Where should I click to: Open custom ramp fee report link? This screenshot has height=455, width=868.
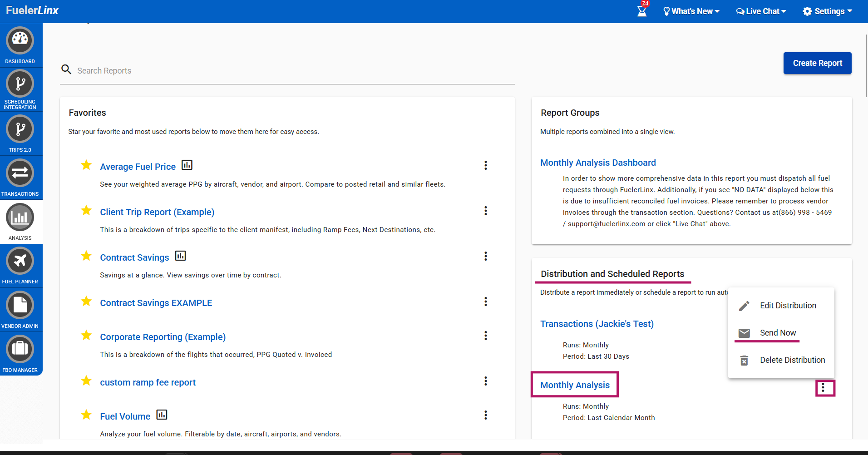(x=148, y=382)
